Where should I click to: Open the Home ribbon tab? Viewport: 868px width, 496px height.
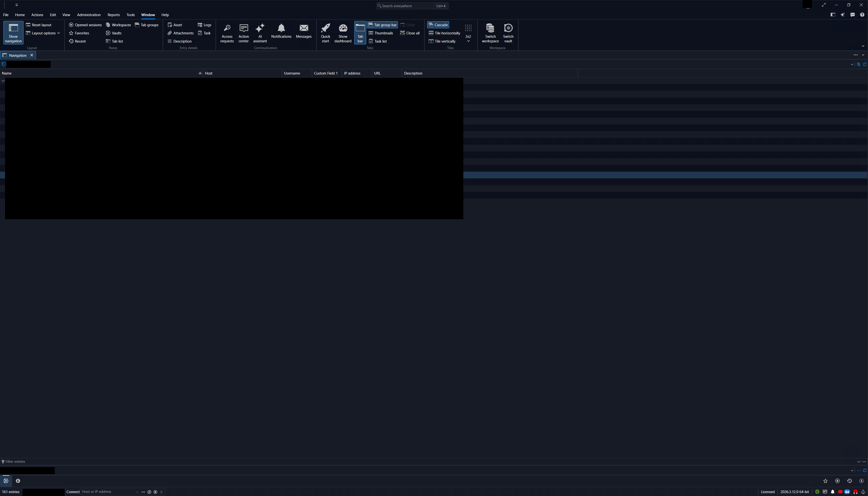(20, 15)
